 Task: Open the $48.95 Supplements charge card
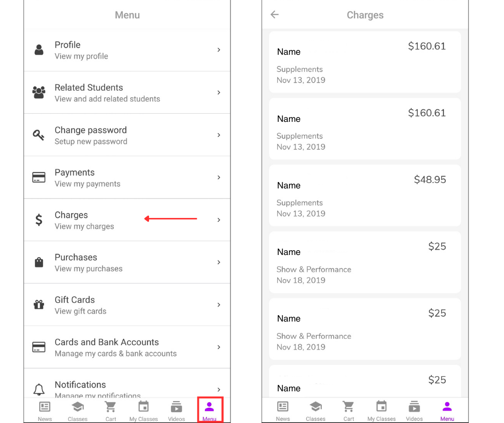pos(365,195)
